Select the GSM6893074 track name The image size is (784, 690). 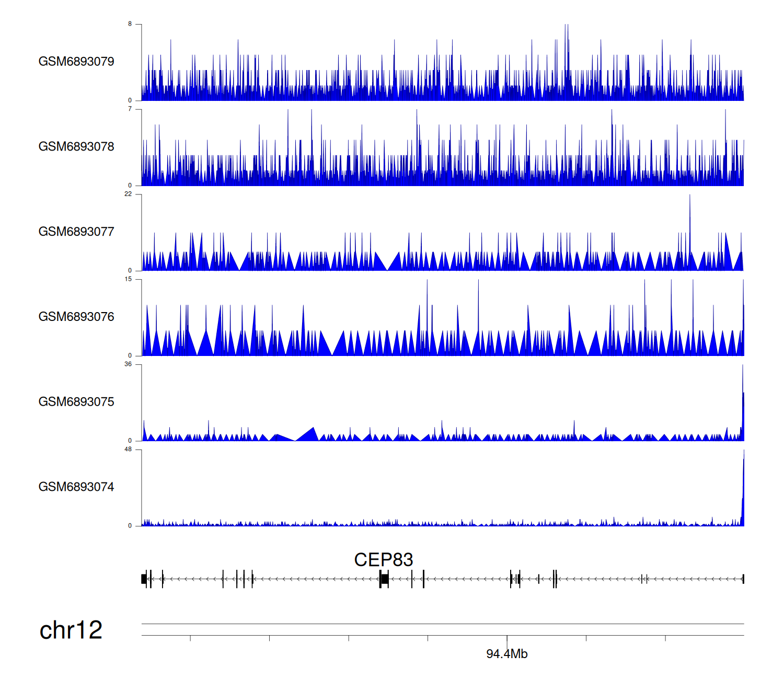[76, 487]
